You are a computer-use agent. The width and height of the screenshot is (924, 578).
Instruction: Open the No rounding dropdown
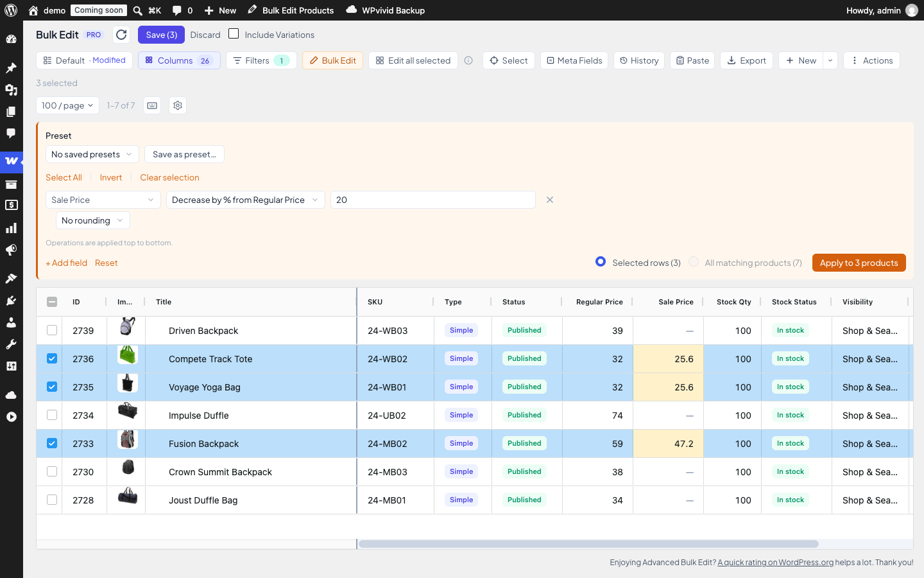[93, 220]
